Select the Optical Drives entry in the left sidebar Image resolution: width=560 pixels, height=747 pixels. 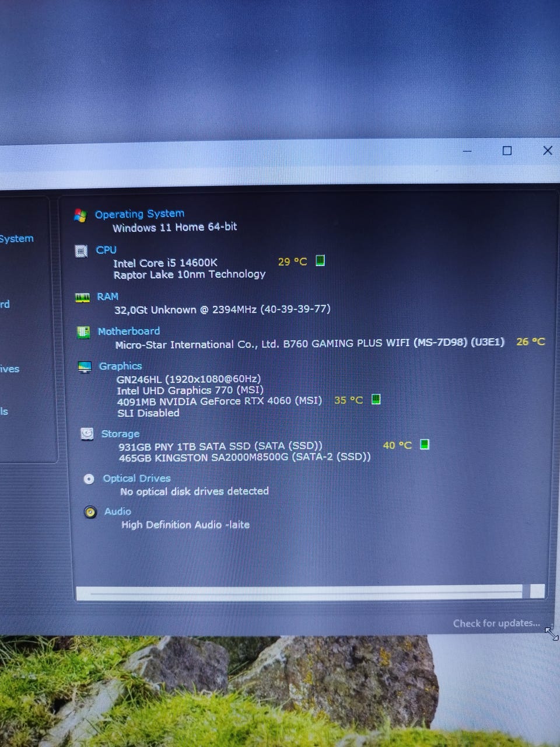(x=9, y=369)
